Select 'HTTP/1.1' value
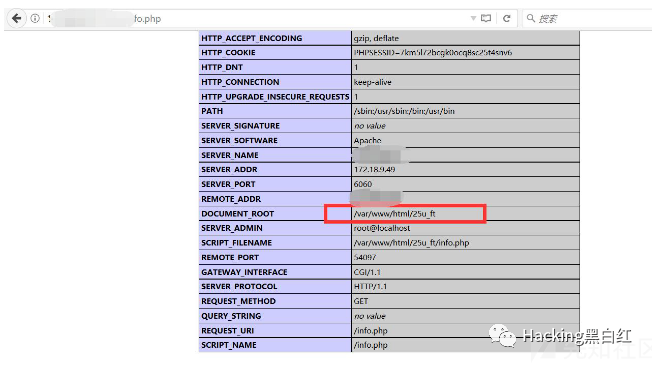 370,287
